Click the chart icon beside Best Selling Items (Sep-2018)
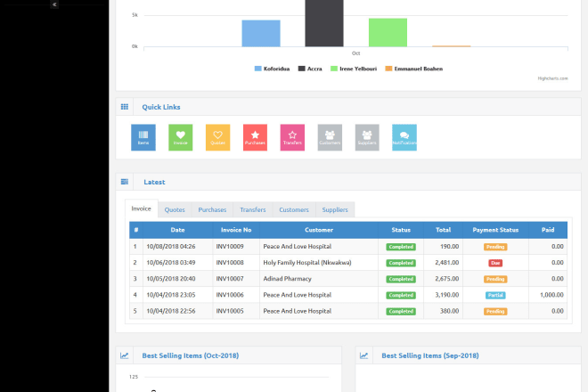 point(363,355)
